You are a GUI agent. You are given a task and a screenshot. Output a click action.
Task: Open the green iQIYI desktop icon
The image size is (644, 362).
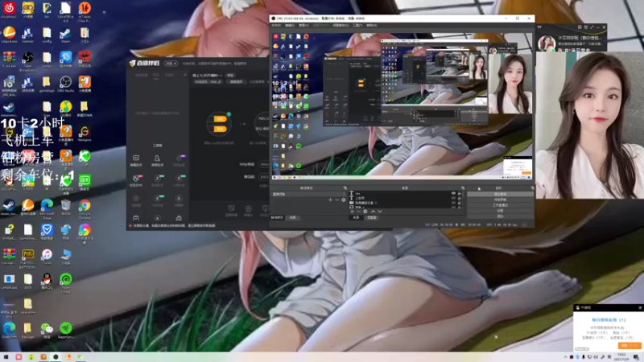(85, 180)
